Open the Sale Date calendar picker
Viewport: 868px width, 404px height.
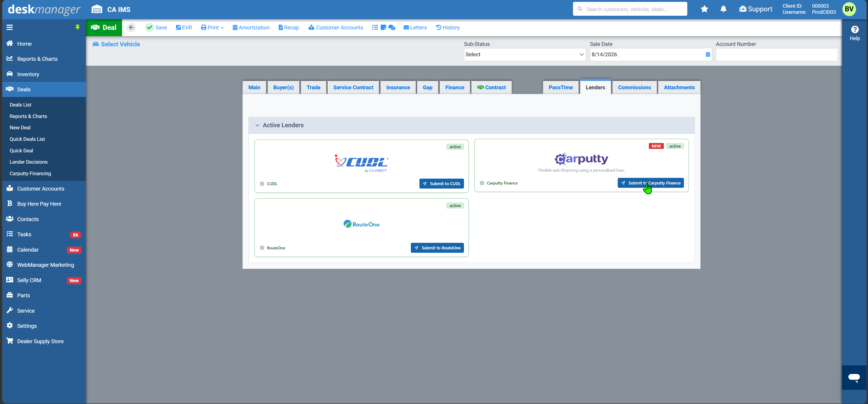(708, 54)
